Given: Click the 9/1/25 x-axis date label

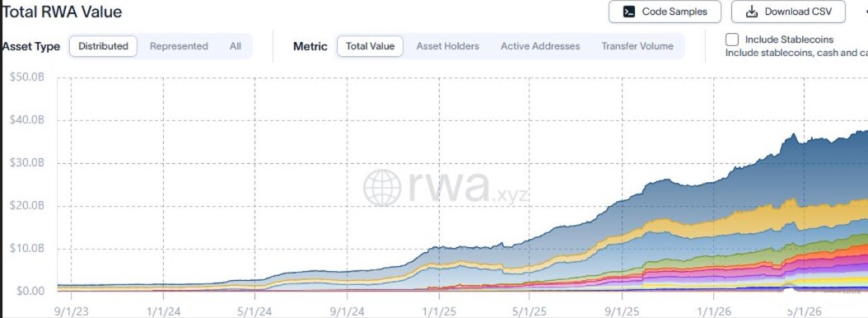Looking at the screenshot, I should click(x=621, y=312).
